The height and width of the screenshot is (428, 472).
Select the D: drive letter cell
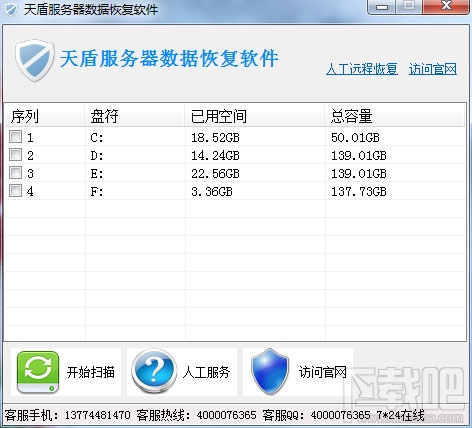(x=97, y=155)
